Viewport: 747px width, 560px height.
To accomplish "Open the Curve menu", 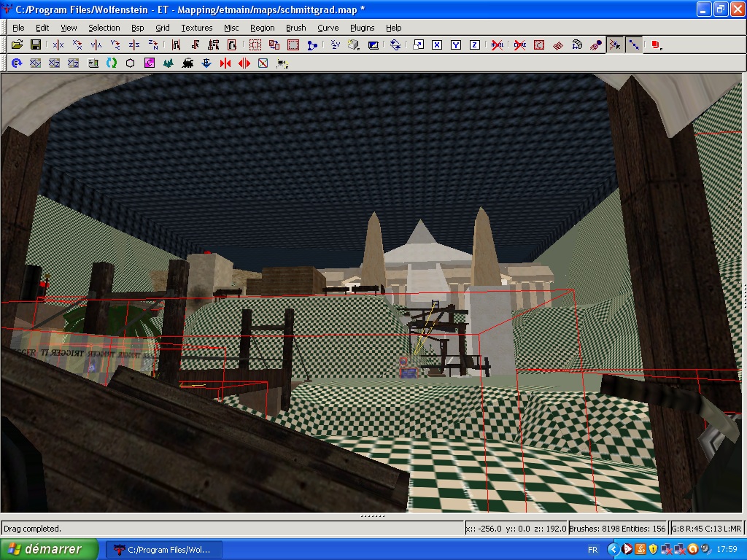I will coord(328,28).
